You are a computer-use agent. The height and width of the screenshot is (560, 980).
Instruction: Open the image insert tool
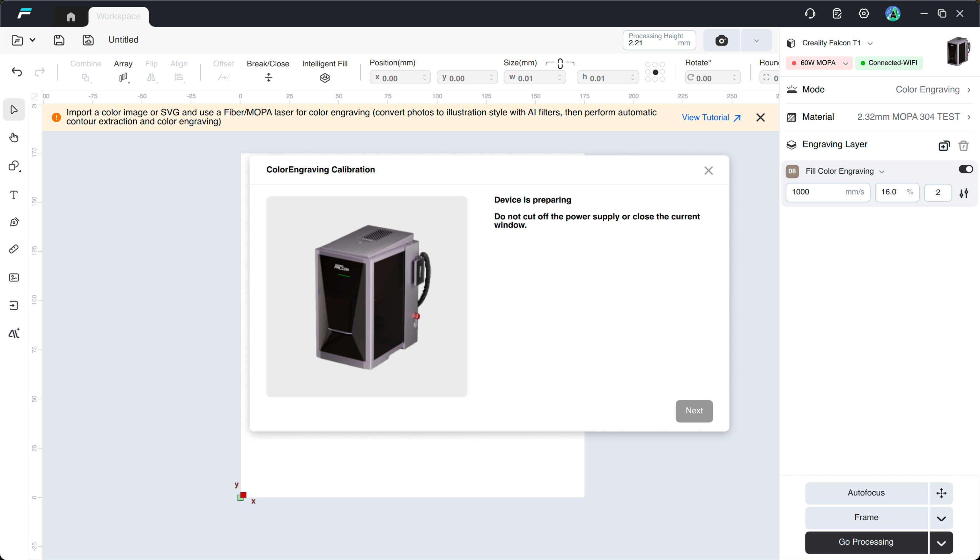coord(14,277)
